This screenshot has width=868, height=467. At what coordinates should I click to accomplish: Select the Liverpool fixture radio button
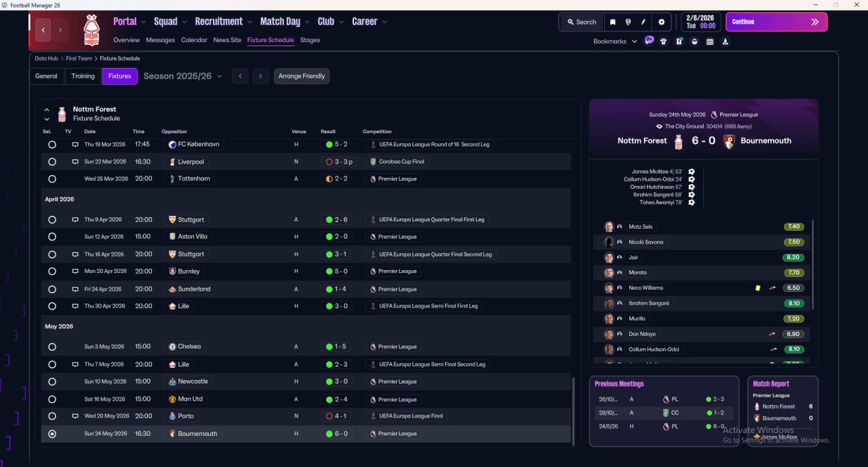[x=52, y=162]
